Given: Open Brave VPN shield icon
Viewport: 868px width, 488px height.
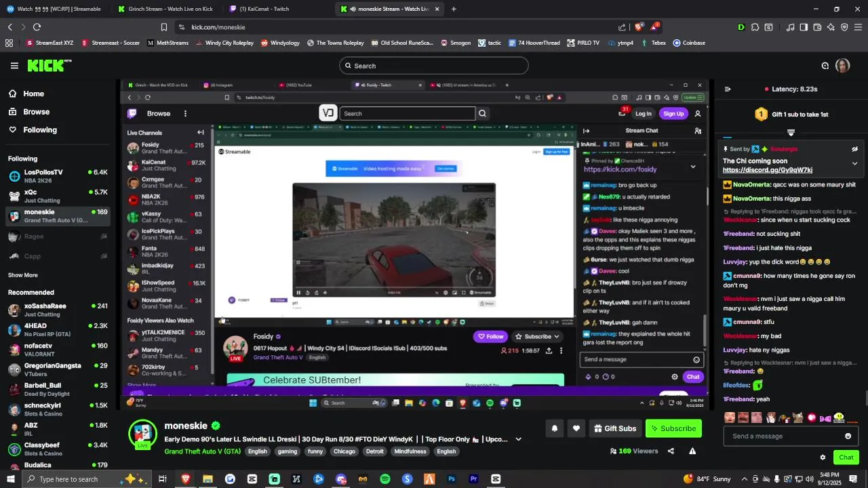Looking at the screenshot, I should (844, 27).
